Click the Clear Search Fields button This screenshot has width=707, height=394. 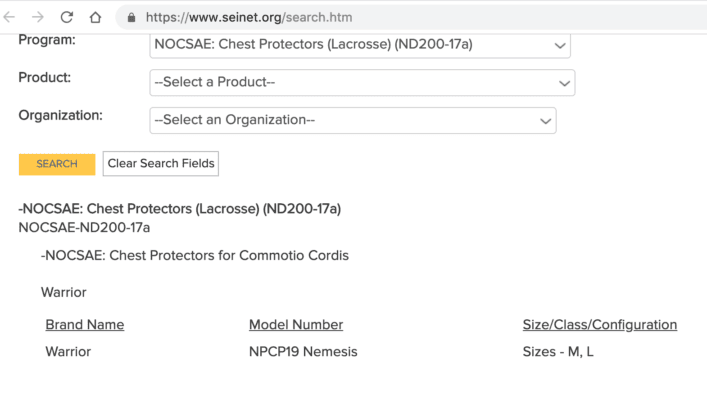[x=161, y=164]
